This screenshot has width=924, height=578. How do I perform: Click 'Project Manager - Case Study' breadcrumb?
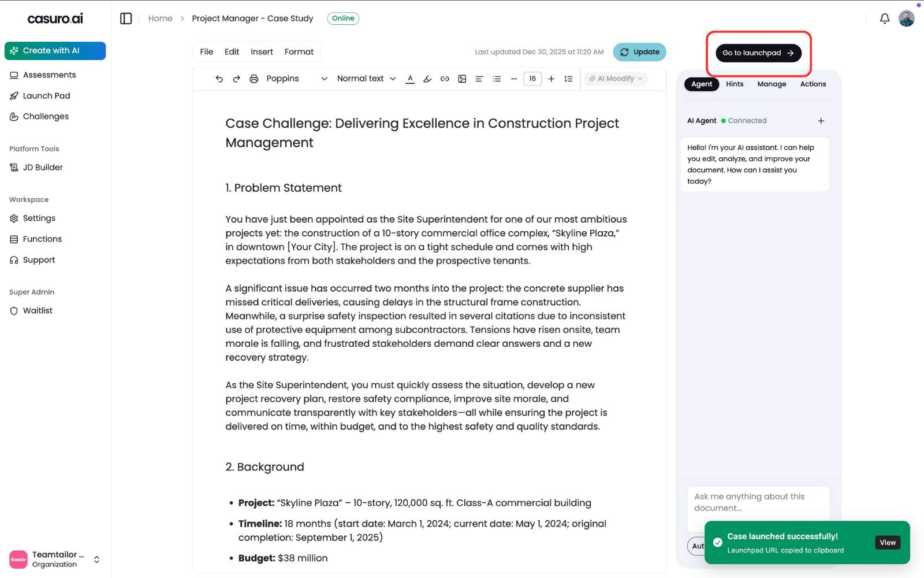(x=252, y=18)
